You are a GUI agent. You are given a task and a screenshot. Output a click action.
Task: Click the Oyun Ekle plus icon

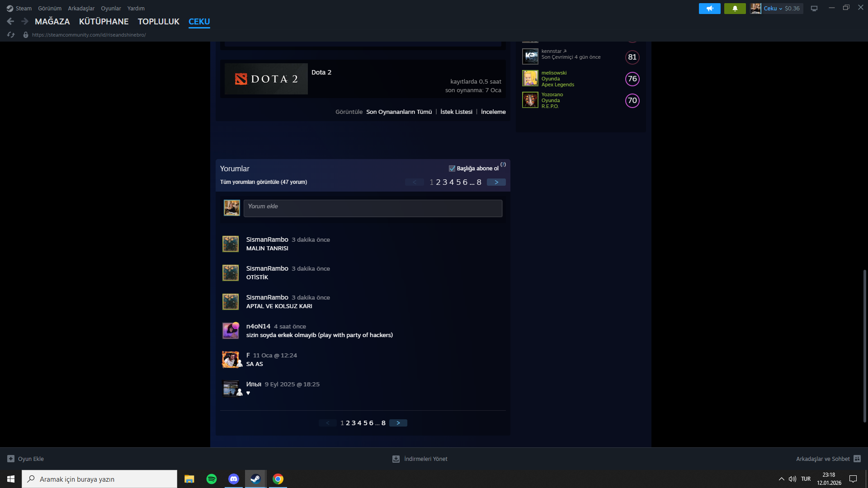tap(11, 459)
